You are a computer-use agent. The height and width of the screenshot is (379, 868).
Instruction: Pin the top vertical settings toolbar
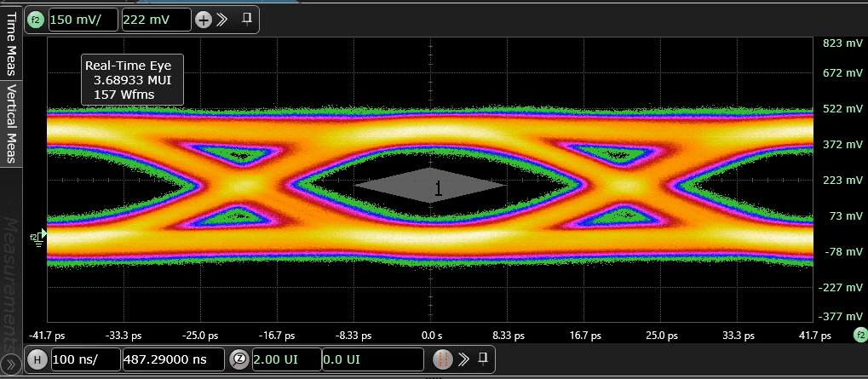pos(247,19)
